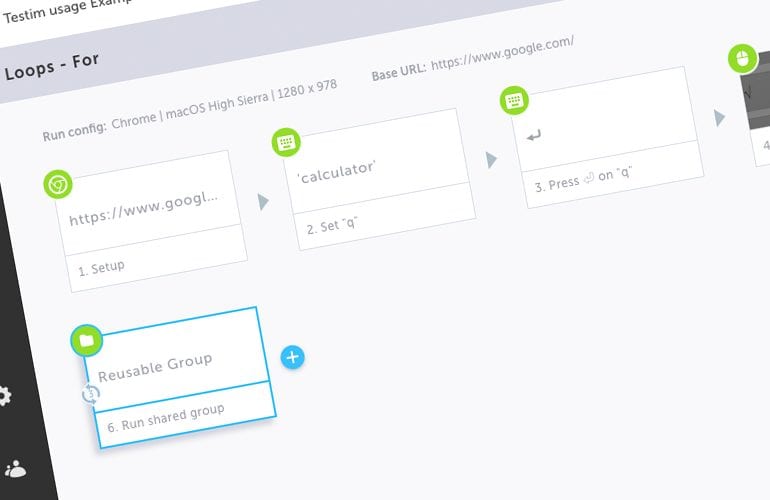Click keyboard icon on Press Enter step
The image size is (770, 500).
click(514, 100)
